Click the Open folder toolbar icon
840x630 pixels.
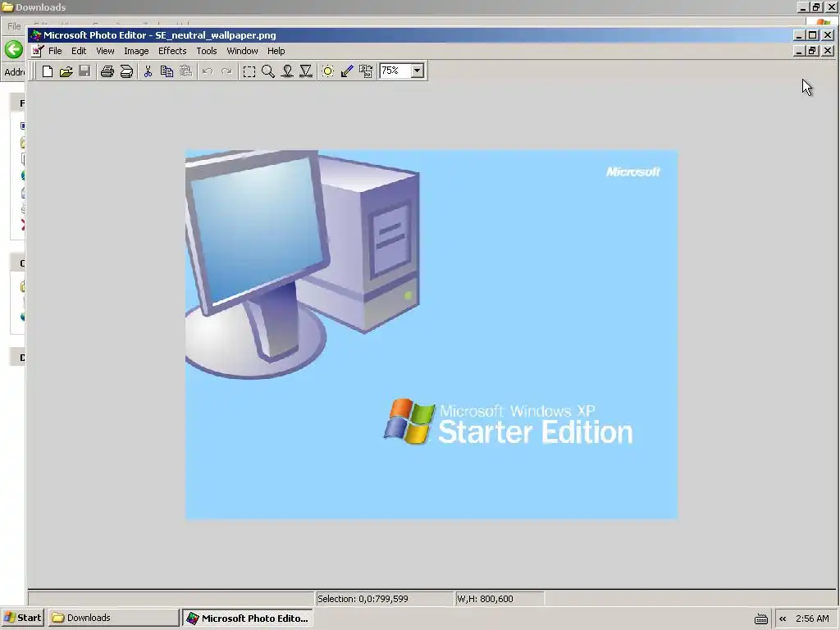pos(66,71)
